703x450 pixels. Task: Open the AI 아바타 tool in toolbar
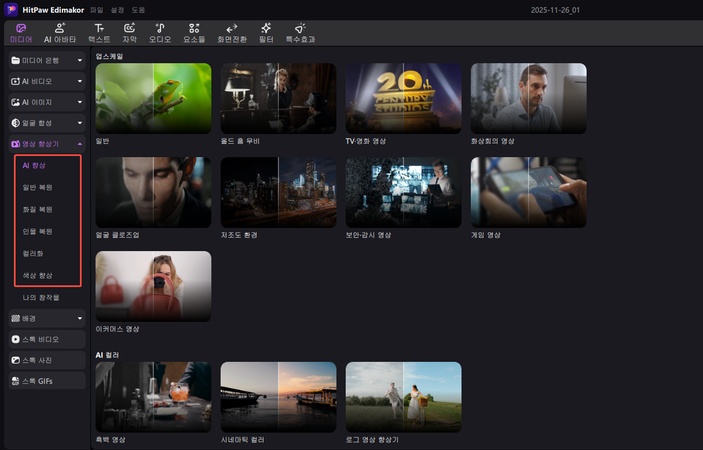(x=61, y=32)
